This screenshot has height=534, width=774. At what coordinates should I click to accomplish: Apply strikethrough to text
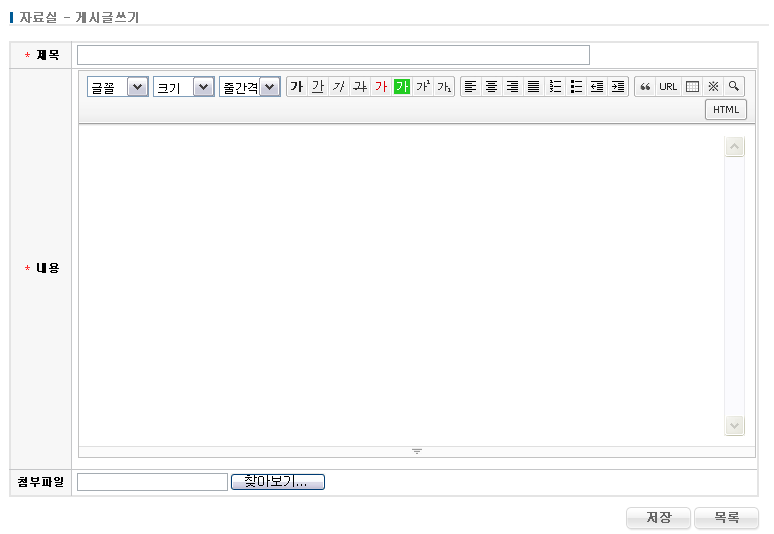pyautogui.click(x=359, y=87)
